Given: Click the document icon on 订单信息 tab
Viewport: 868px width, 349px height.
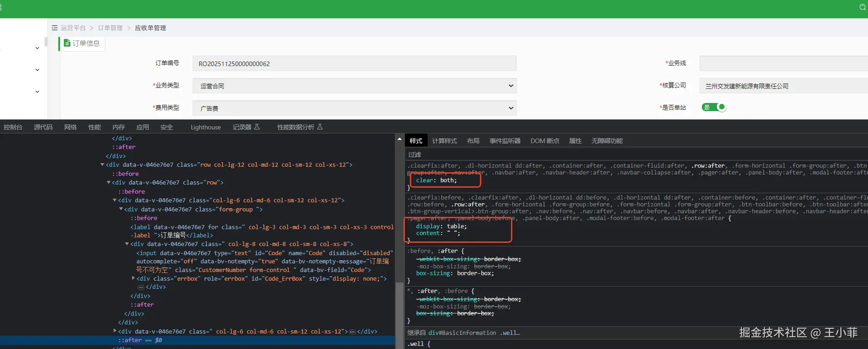Looking at the screenshot, I should 67,43.
